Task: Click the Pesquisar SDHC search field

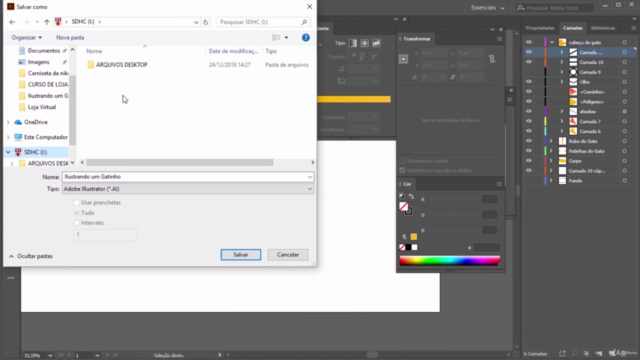Action: point(263,22)
